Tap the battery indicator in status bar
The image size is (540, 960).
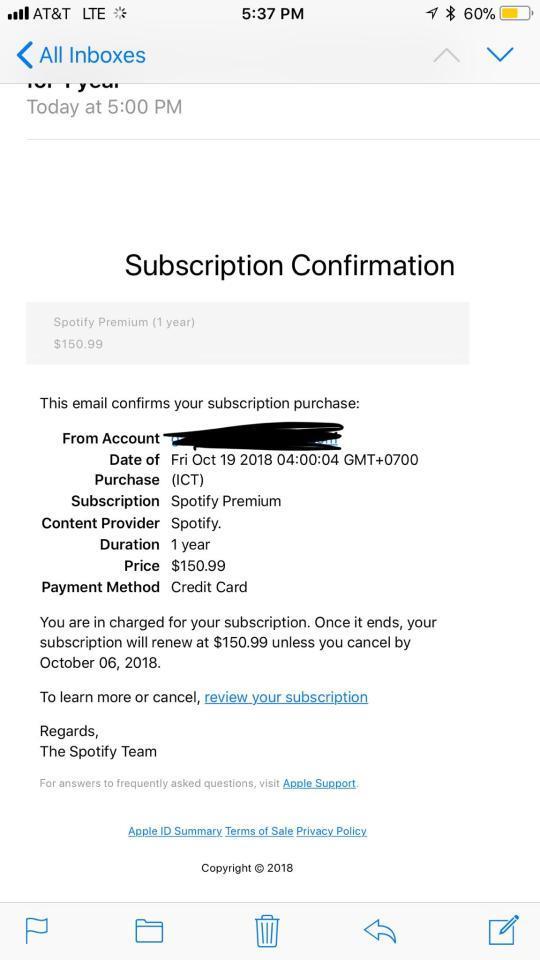point(512,13)
